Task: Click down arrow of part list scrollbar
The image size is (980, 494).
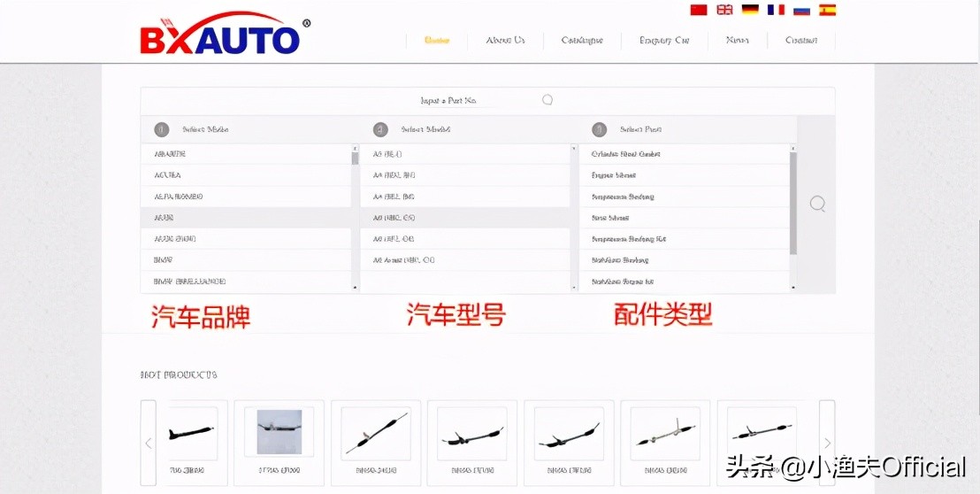Action: (793, 287)
